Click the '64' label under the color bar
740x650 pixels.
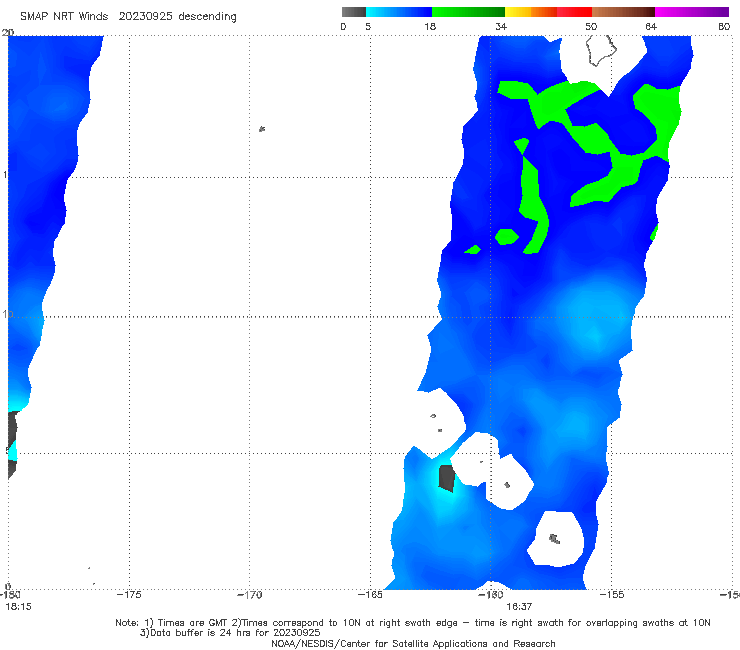[651, 26]
